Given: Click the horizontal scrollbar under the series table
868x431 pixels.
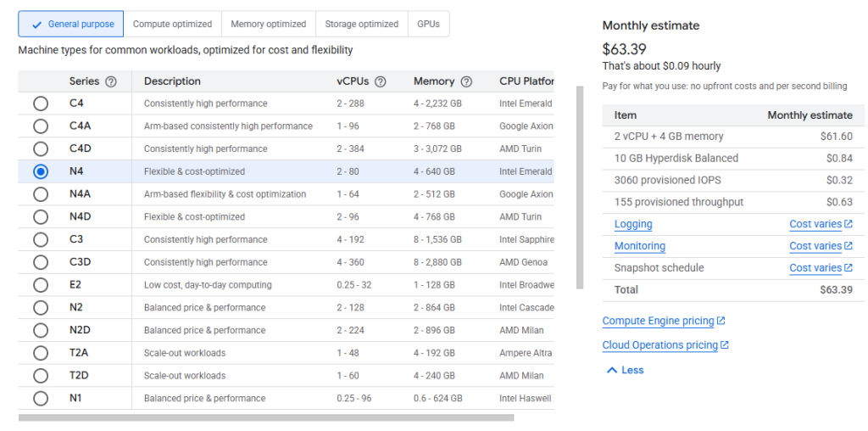Looking at the screenshot, I should point(265,417).
